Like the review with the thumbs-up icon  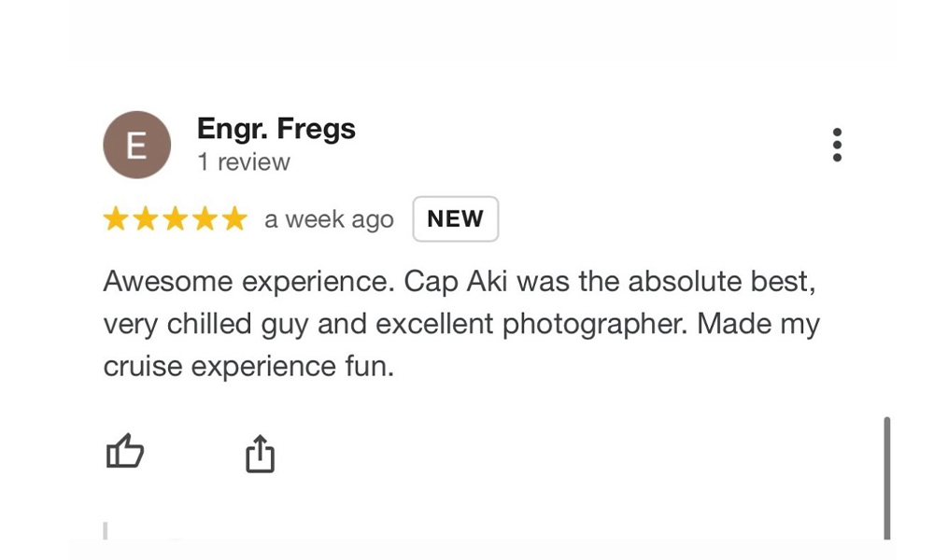click(124, 453)
